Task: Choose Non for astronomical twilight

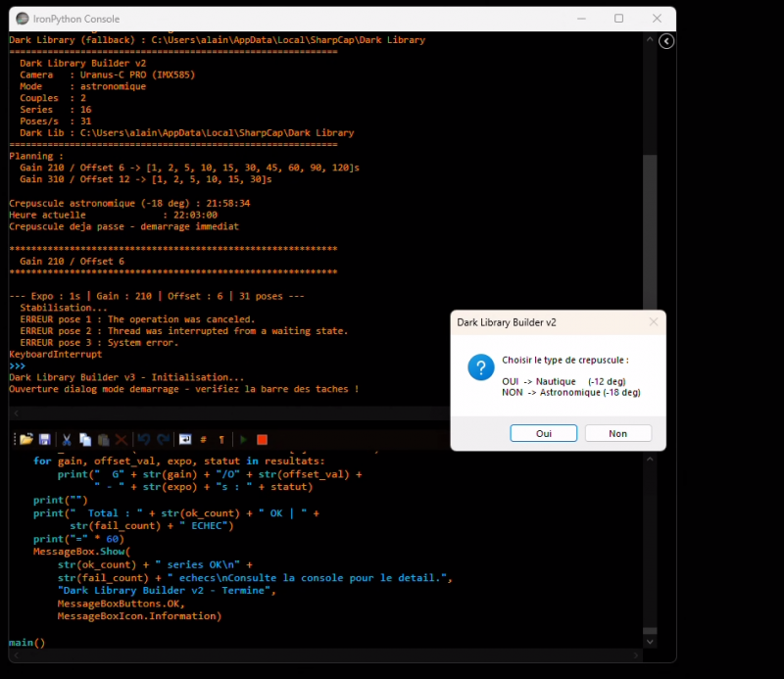Action: [x=618, y=433]
